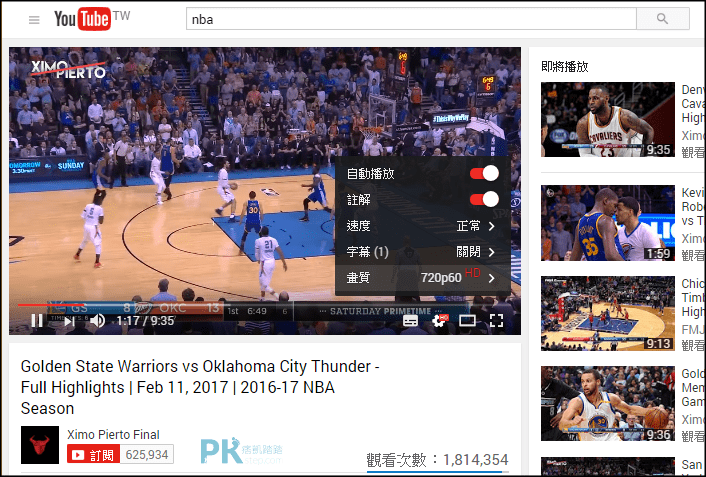Open the hamburger guide menu
This screenshot has width=706, height=477.
[x=34, y=20]
